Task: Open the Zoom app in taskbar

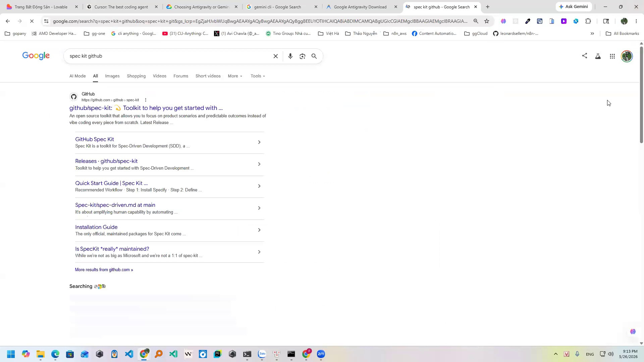Action: 321,354
